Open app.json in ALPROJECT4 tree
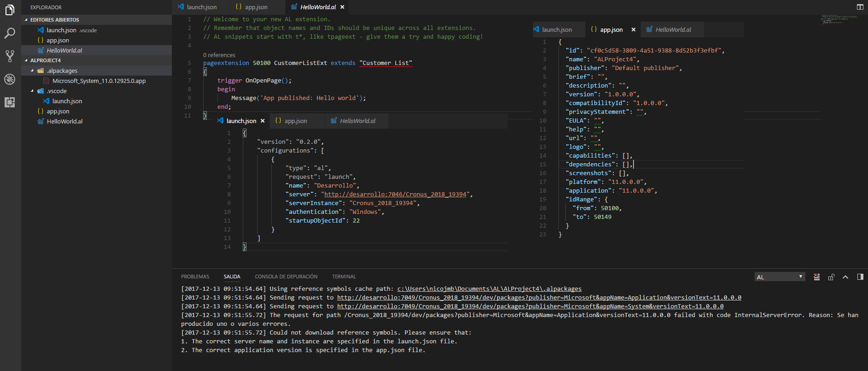The width and height of the screenshot is (868, 371). pos(96,111)
